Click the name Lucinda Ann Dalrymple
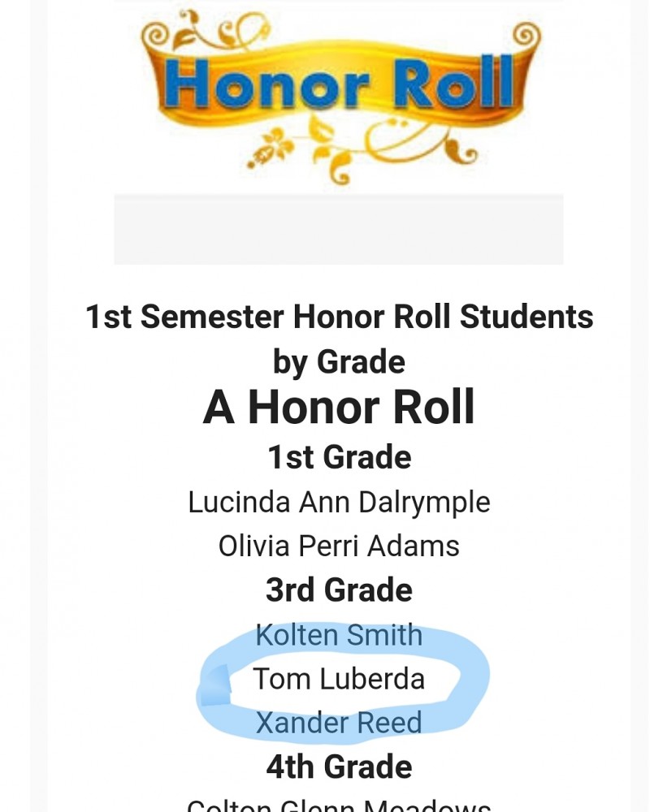 click(339, 503)
